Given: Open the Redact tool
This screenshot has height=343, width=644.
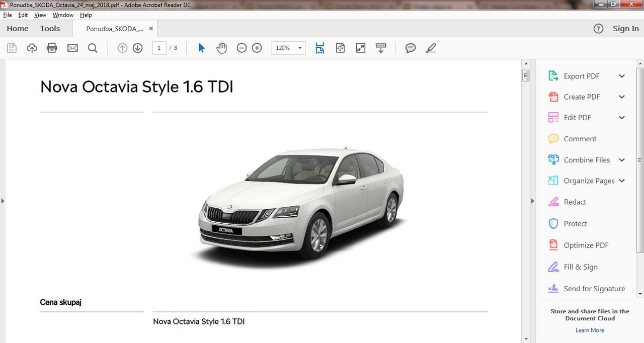Looking at the screenshot, I should [575, 202].
